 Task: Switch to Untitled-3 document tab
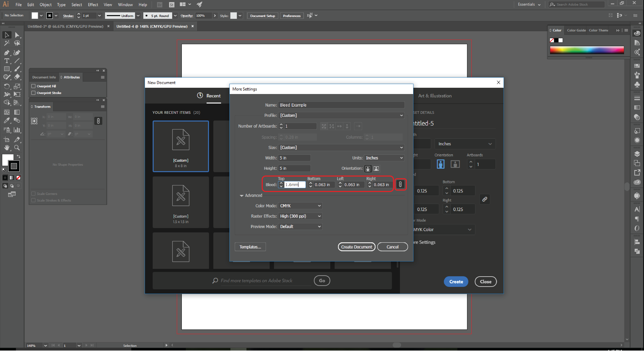(65, 26)
